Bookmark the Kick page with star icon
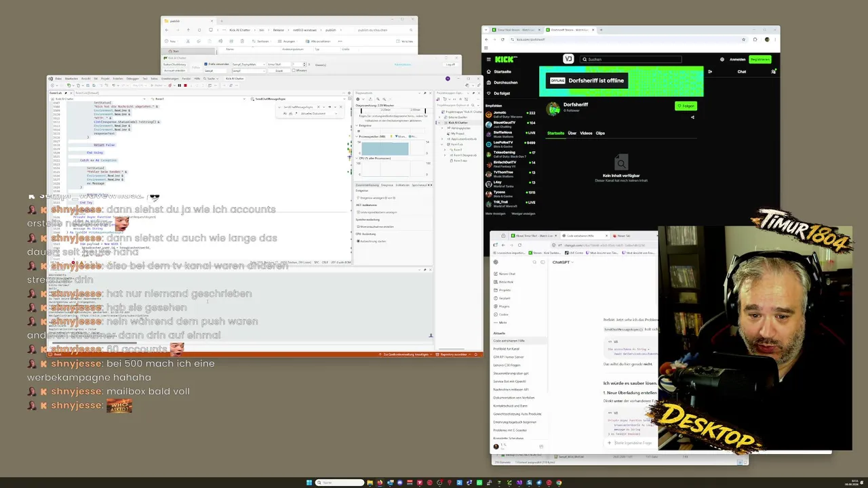The image size is (868, 488). point(744,39)
